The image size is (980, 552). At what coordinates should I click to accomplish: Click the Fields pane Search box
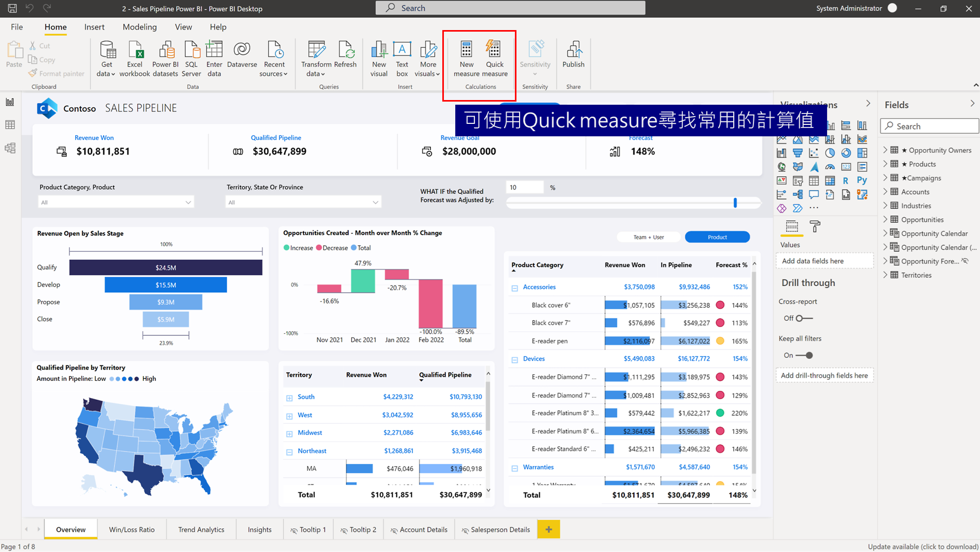(929, 126)
